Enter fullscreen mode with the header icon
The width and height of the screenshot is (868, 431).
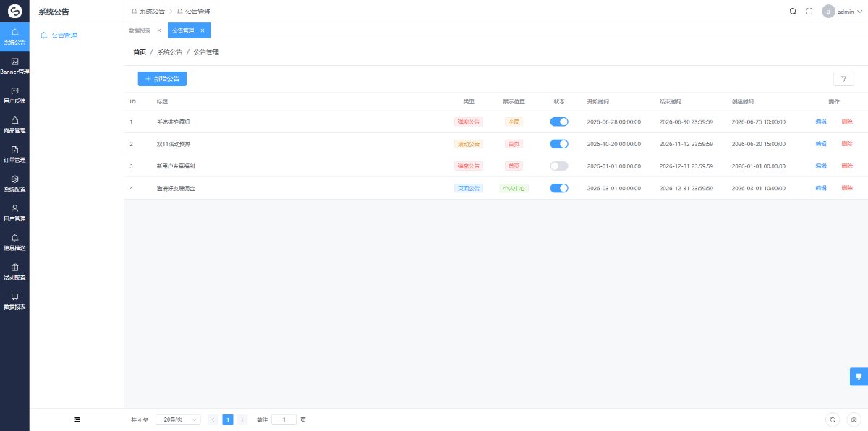click(809, 12)
